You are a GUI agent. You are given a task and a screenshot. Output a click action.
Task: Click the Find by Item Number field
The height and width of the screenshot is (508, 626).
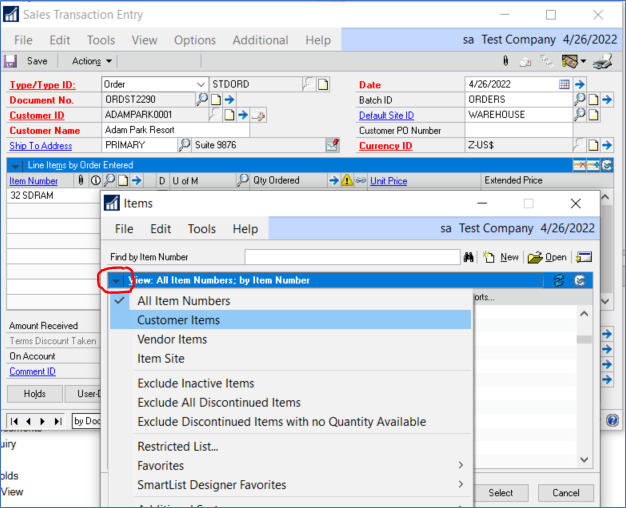[x=352, y=257]
